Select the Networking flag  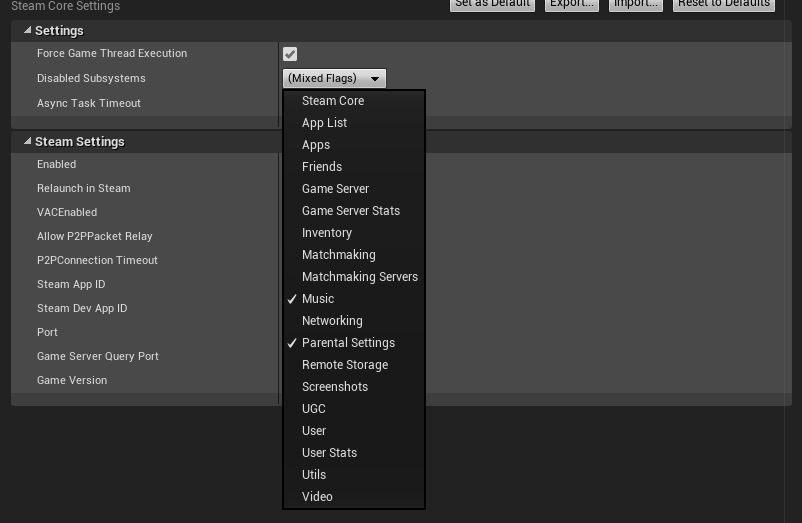[x=332, y=321]
